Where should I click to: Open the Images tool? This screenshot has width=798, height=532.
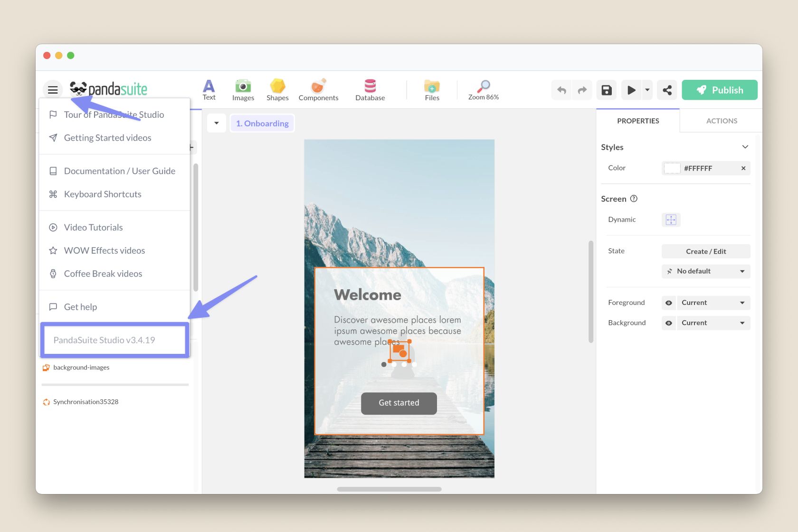(x=243, y=90)
